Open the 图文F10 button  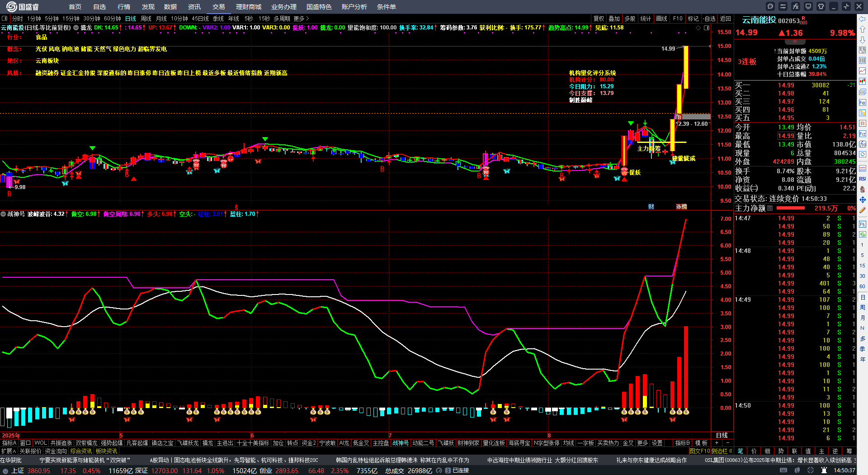(700, 451)
